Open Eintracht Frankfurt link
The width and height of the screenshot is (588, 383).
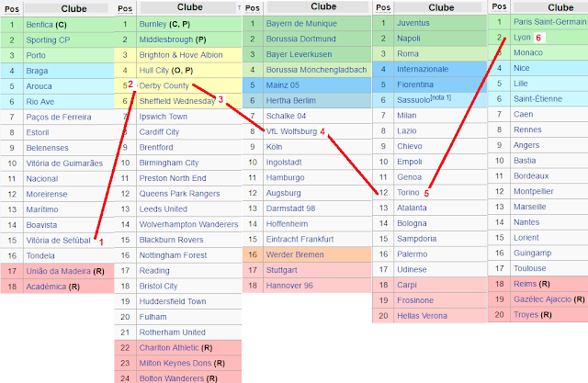[300, 239]
